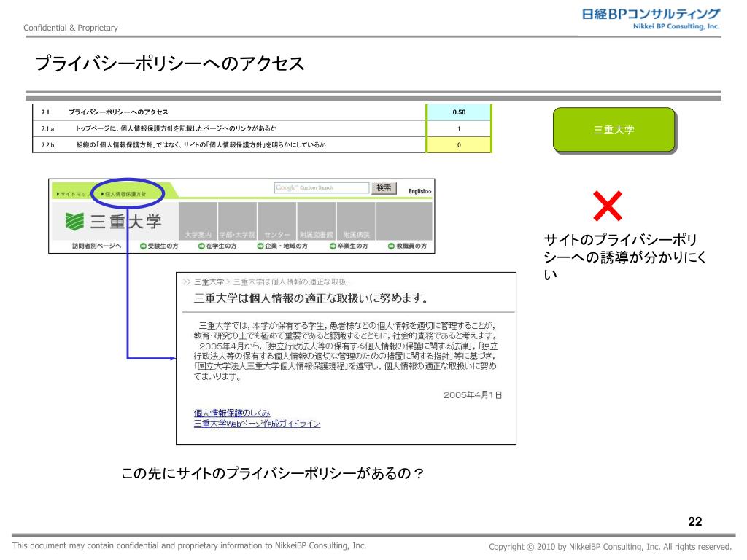Select the 卒業生の方 visitor link
This screenshot has width=747, height=560.
(352, 246)
